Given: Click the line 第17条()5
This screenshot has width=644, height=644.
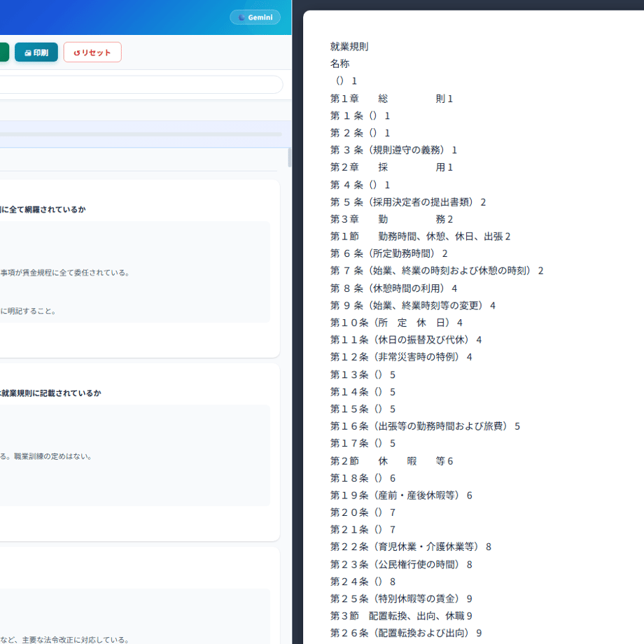Looking at the screenshot, I should (363, 444).
